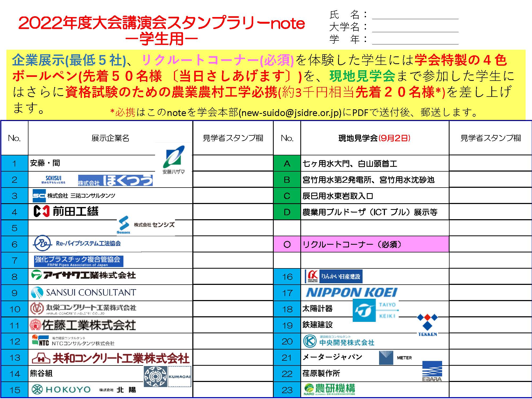Screen dimensions: 532x399
Task: Click the text 農業用ブルドーザ（ICT ブル）展示等
Action: pyautogui.click(x=370, y=212)
